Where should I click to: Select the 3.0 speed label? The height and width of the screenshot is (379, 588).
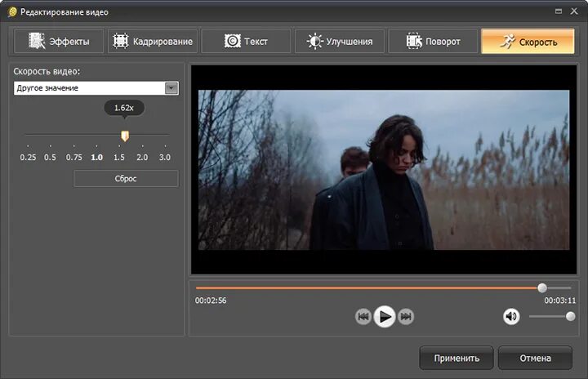[165, 157]
